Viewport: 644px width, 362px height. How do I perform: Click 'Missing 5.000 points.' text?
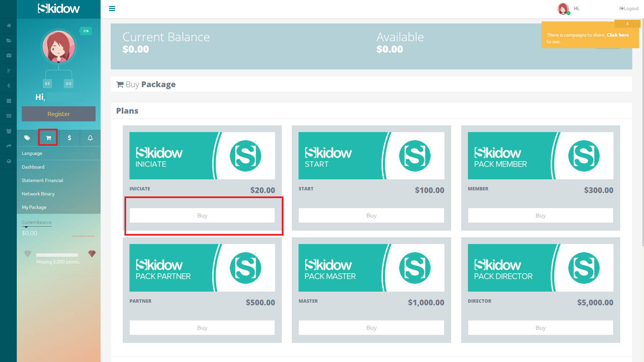[58, 262]
